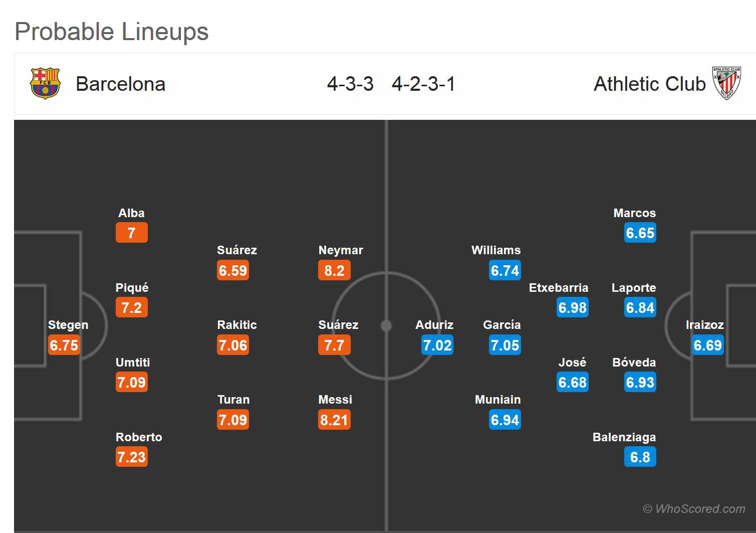Click Umtiti's 7.09 rating badge
Image resolution: width=756 pixels, height=533 pixels.
point(131,382)
